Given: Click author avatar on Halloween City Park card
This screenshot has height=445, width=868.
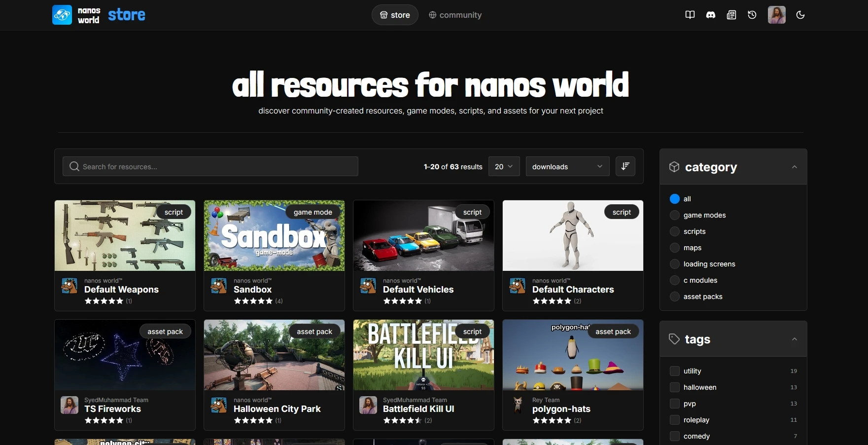Looking at the screenshot, I should pos(219,405).
